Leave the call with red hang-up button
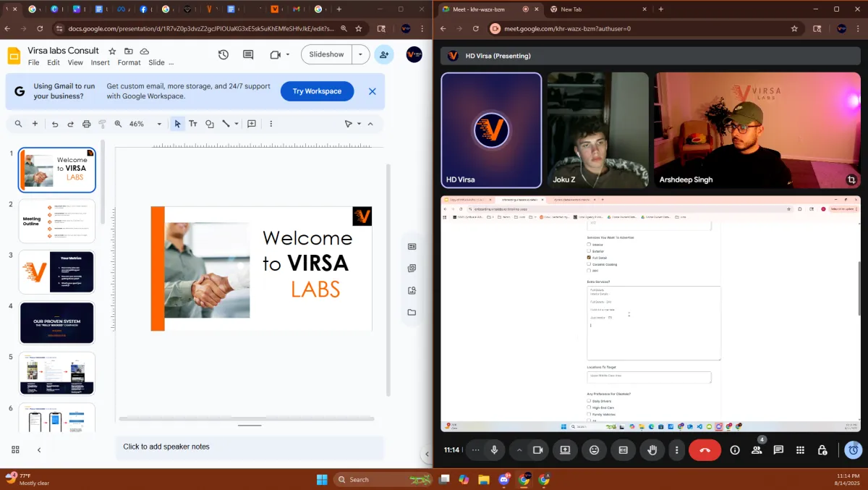 click(x=705, y=449)
